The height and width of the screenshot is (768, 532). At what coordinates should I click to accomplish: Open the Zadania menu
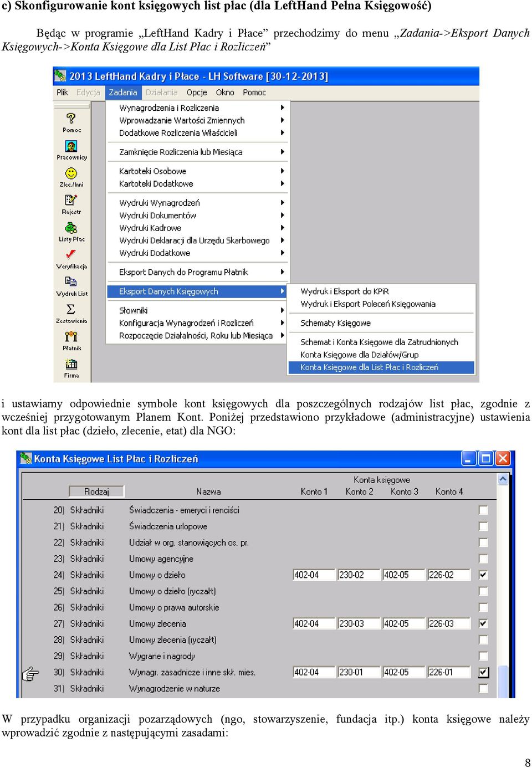(x=122, y=93)
